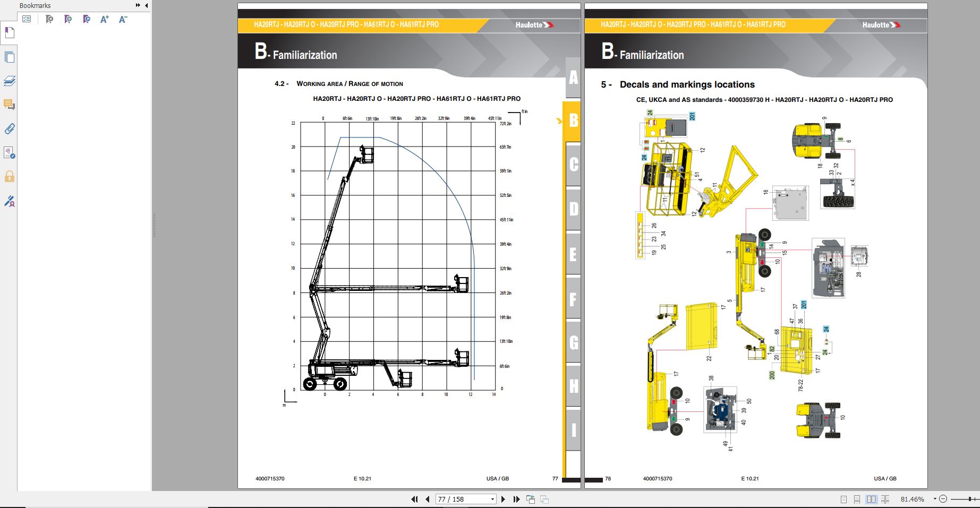980x508 pixels.
Task: Open the digital signatures panel
Action: tap(9, 153)
